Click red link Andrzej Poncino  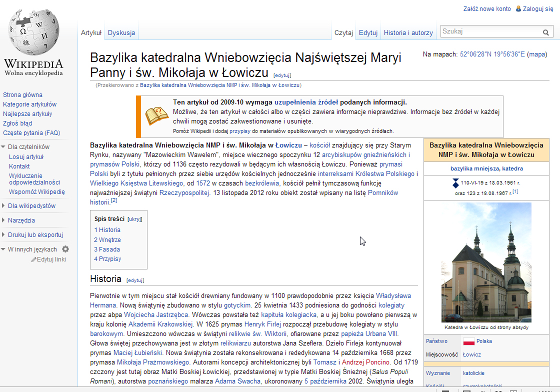point(365,362)
